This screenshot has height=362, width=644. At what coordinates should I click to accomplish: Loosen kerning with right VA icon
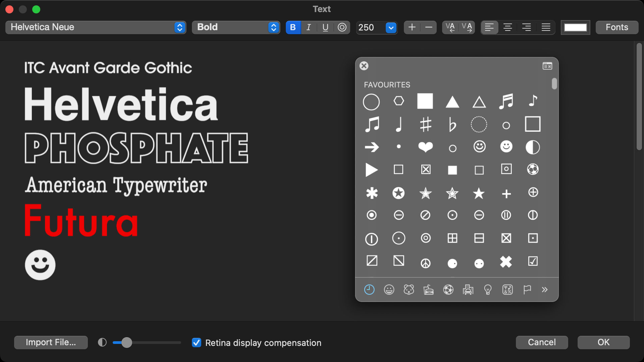467,27
